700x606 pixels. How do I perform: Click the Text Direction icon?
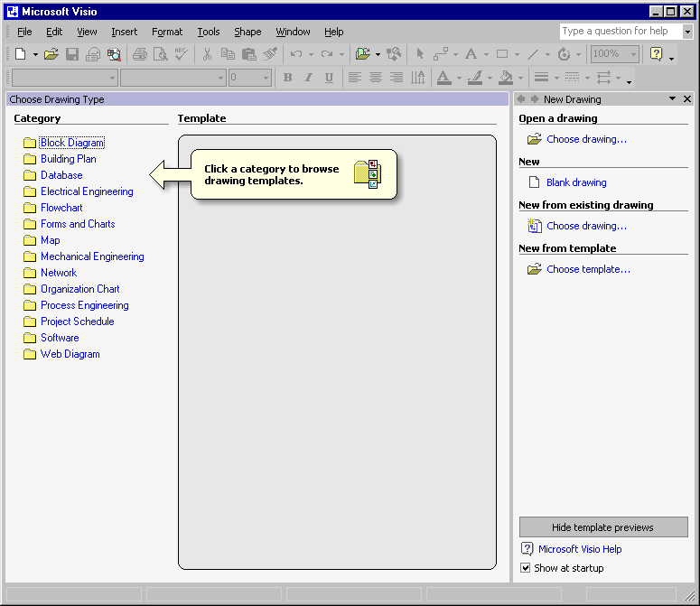point(418,78)
